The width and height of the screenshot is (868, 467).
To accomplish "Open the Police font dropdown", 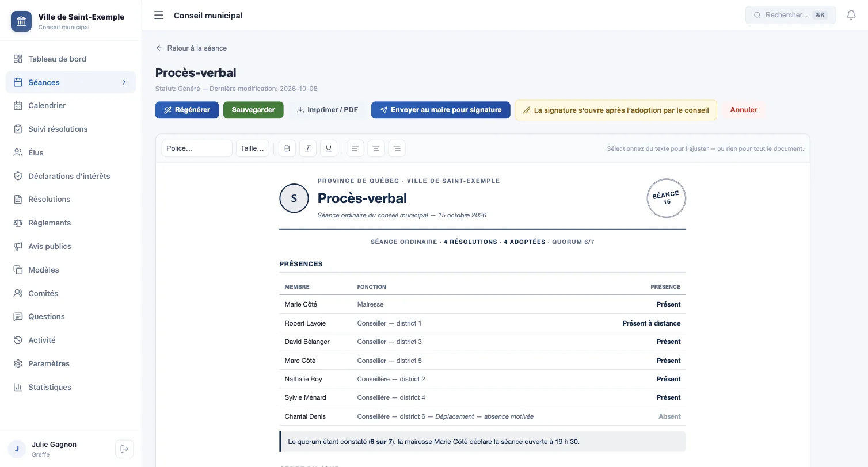I will coord(197,148).
